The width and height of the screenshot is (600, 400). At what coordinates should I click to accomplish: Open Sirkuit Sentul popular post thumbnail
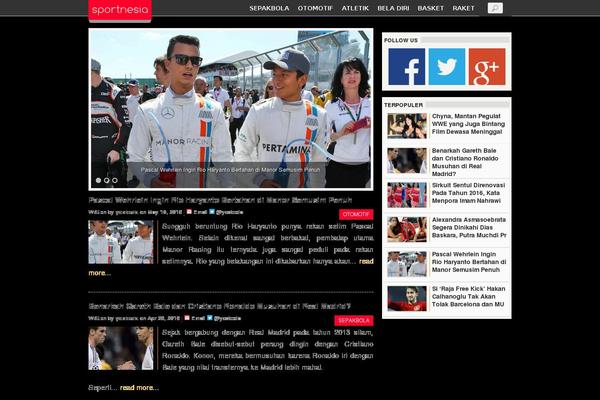[x=407, y=195]
